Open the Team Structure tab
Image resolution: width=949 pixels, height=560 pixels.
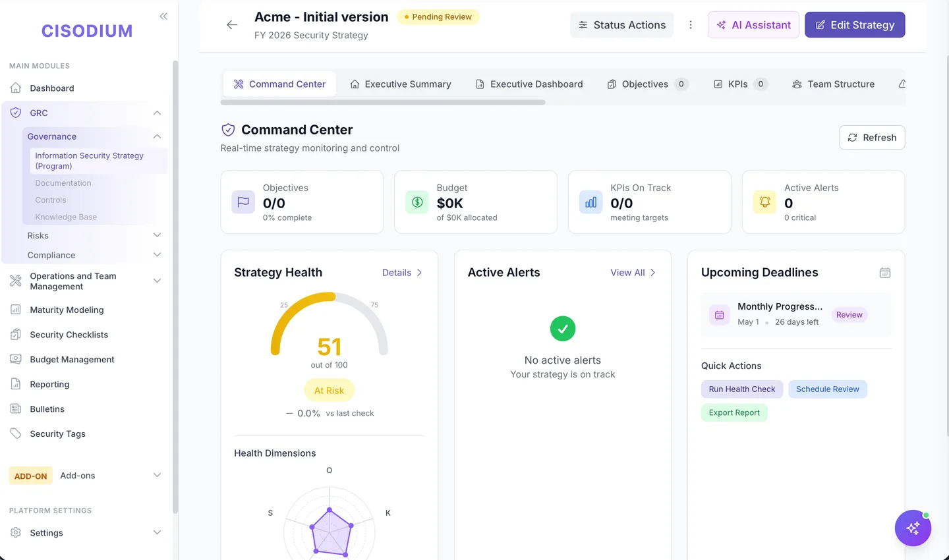point(834,84)
